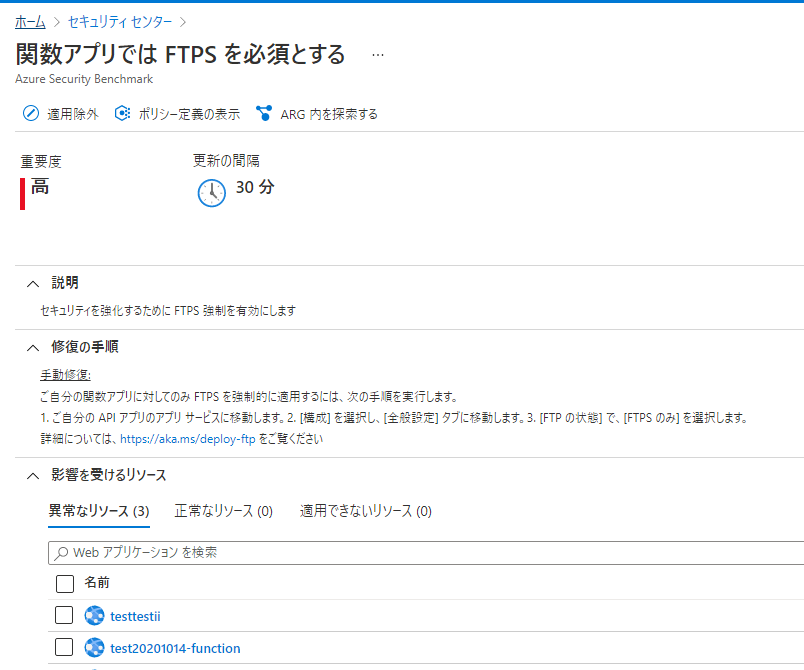804x670 pixels.
Task: Click the FTPS 強制 description sentence
Action: tap(168, 311)
